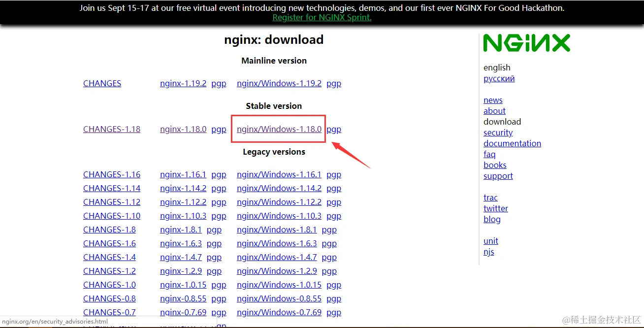The height and width of the screenshot is (328, 644).
Task: Download nginx/Windows-1.8.1
Action: pyautogui.click(x=277, y=230)
